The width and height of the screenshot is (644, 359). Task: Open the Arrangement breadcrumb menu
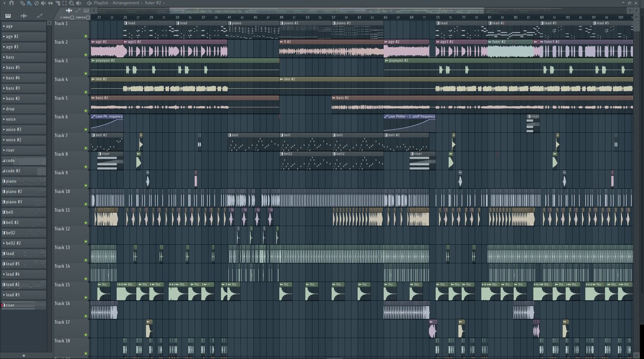tap(126, 3)
